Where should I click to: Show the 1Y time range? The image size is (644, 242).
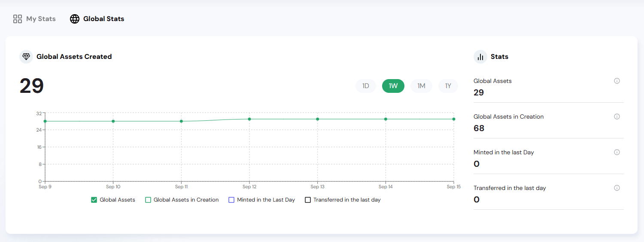point(448,86)
